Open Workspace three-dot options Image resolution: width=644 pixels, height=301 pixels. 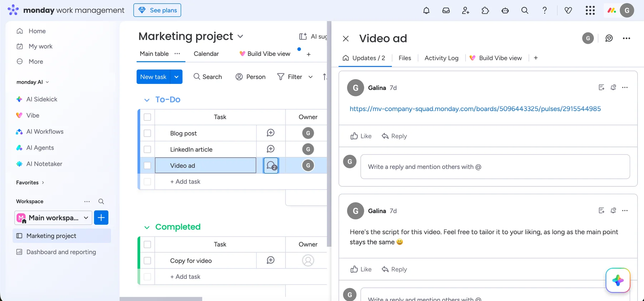87,201
